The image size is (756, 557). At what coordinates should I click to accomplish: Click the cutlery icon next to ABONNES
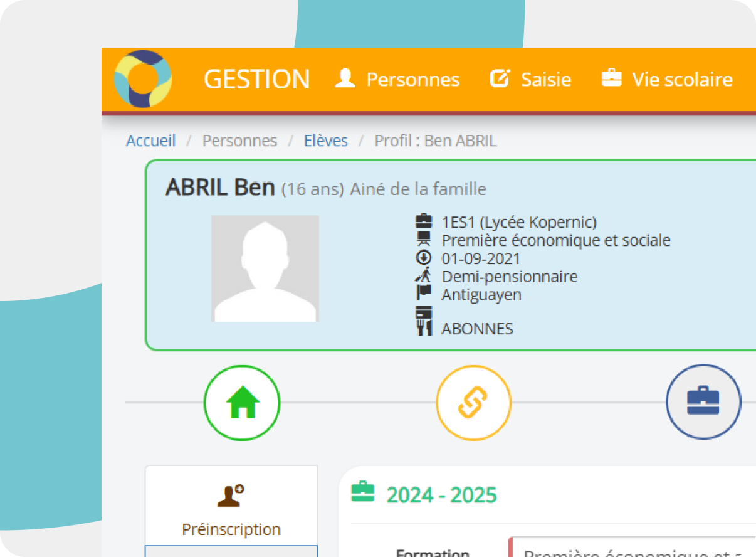[424, 327]
